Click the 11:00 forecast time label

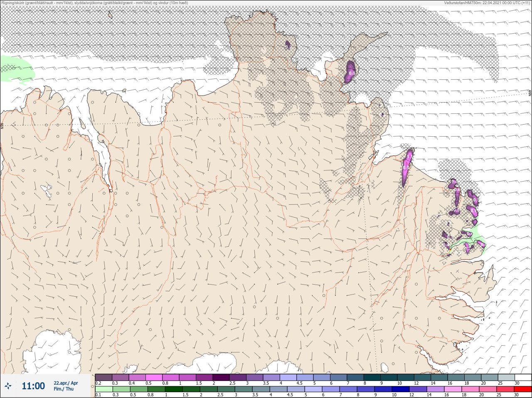pos(33,386)
